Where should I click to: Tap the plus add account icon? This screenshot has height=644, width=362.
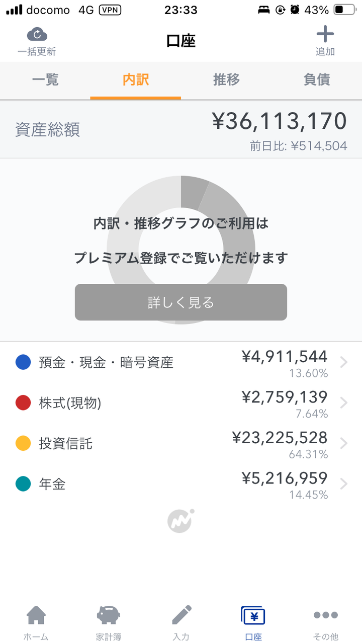click(325, 34)
